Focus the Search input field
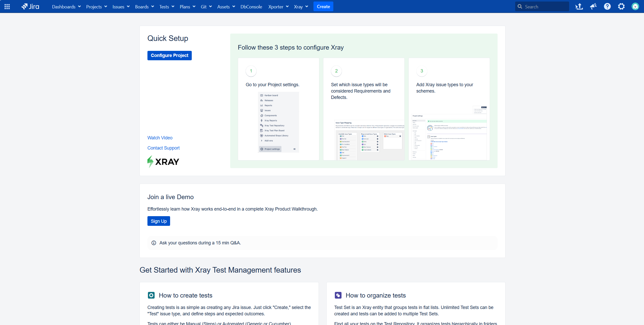 tap(542, 7)
